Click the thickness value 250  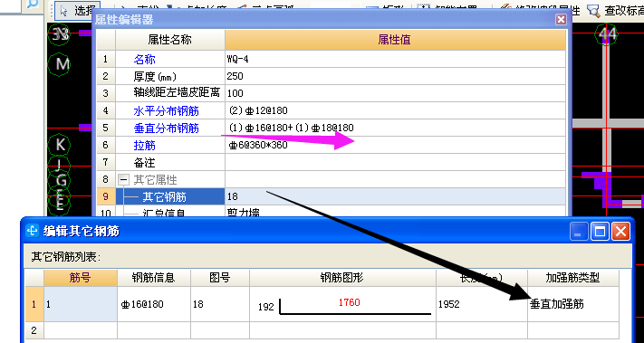pos(235,76)
